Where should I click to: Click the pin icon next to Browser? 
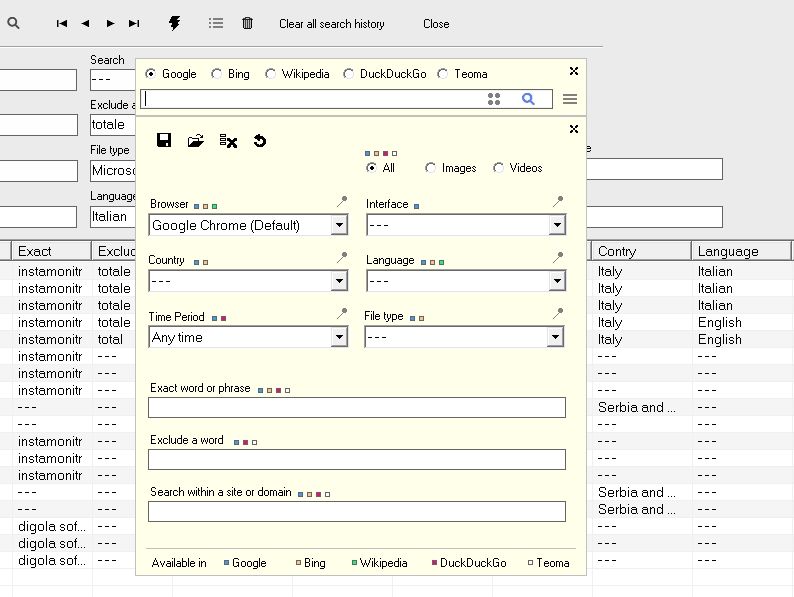pyautogui.click(x=342, y=202)
